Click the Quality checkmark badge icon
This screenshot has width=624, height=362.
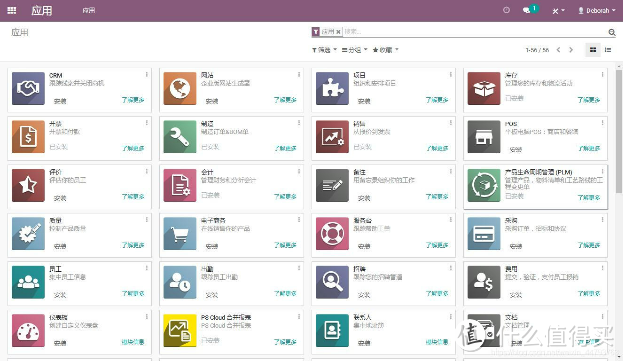[28, 234]
